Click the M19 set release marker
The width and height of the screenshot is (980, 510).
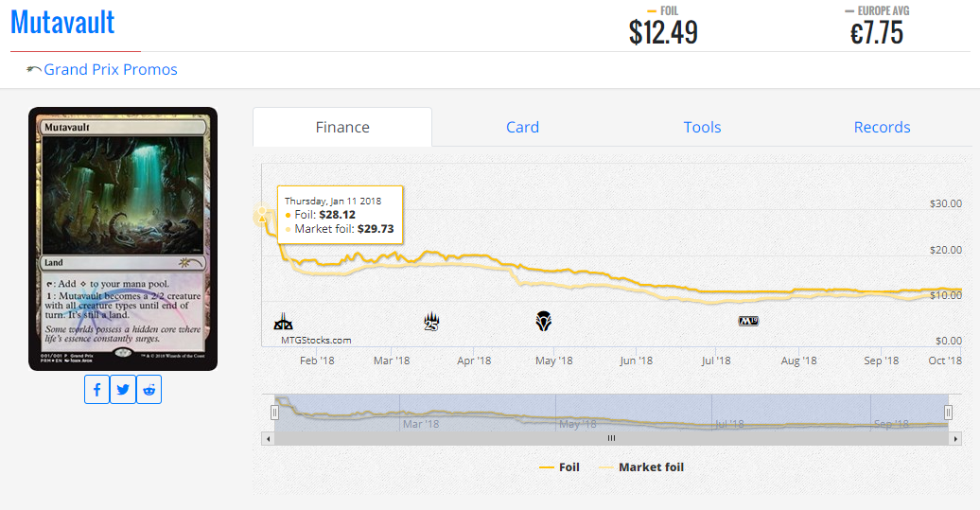point(748,321)
